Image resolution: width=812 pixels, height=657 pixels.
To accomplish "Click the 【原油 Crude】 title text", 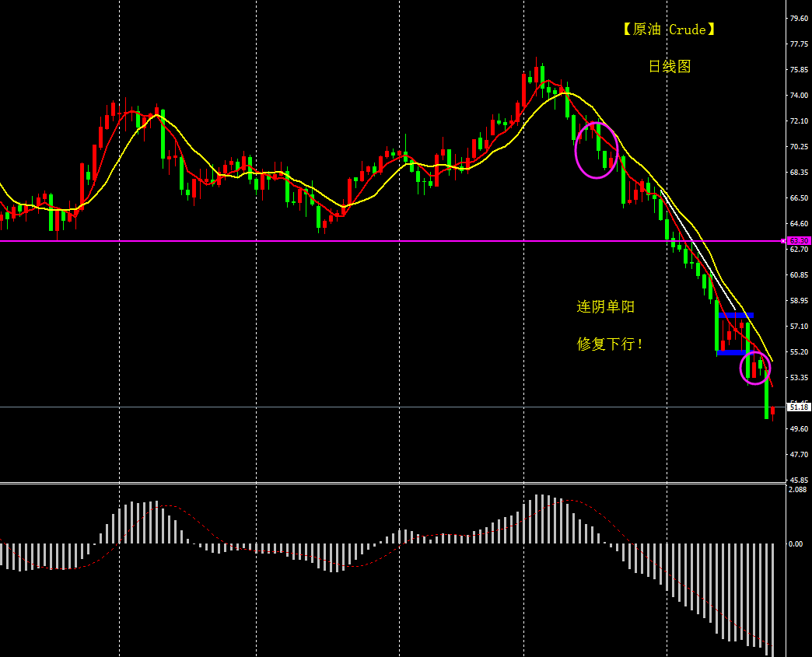I will point(668,30).
